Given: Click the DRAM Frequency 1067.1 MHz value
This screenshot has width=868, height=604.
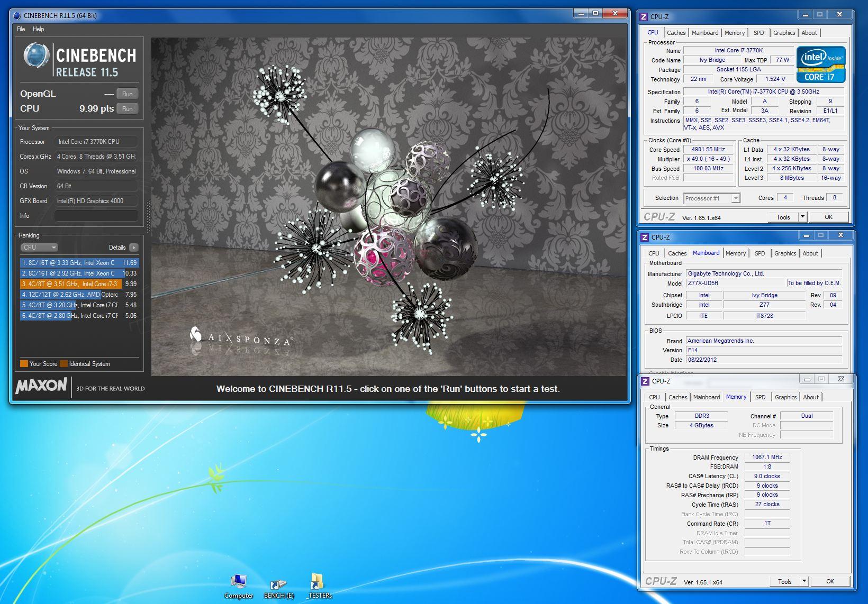Looking at the screenshot, I should coord(767,457).
